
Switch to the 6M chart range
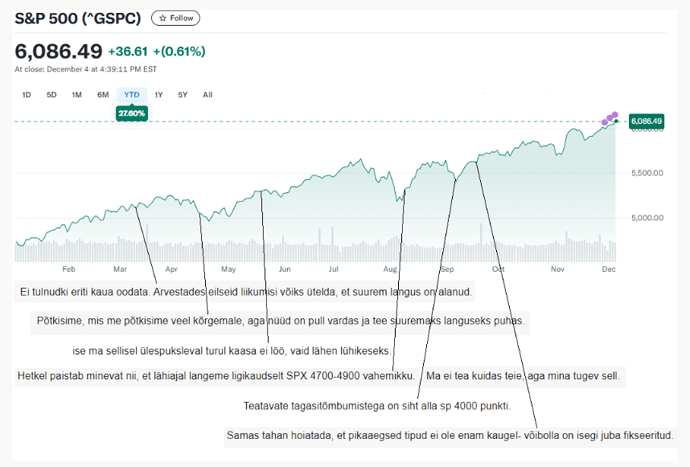pyautogui.click(x=103, y=95)
